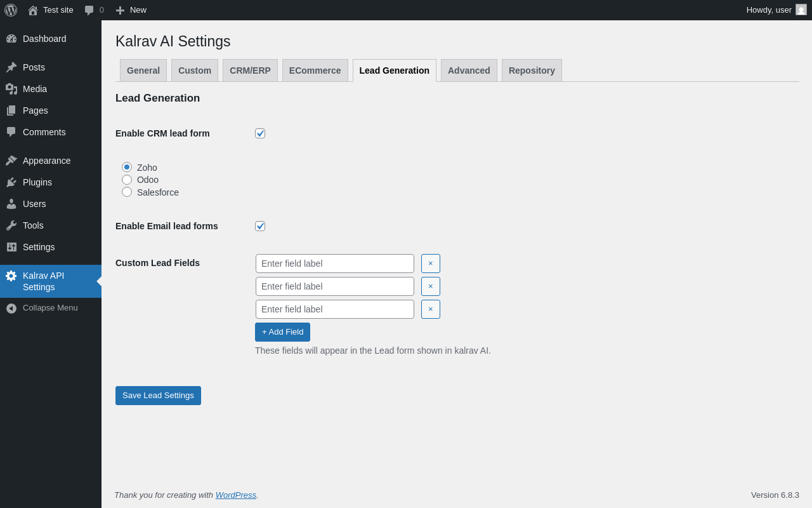Click the New plus icon
The image size is (812, 508).
click(120, 10)
